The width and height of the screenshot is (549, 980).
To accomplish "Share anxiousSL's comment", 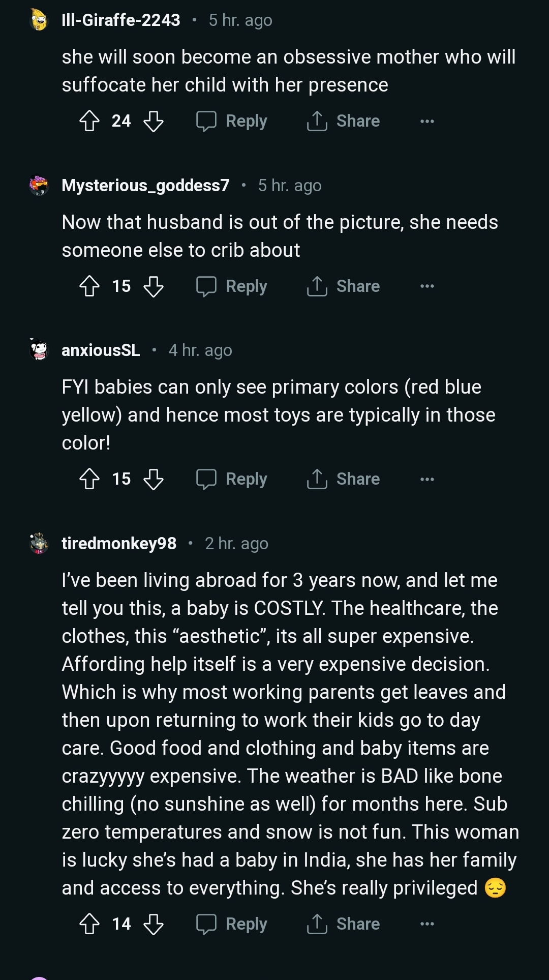I will 344,479.
